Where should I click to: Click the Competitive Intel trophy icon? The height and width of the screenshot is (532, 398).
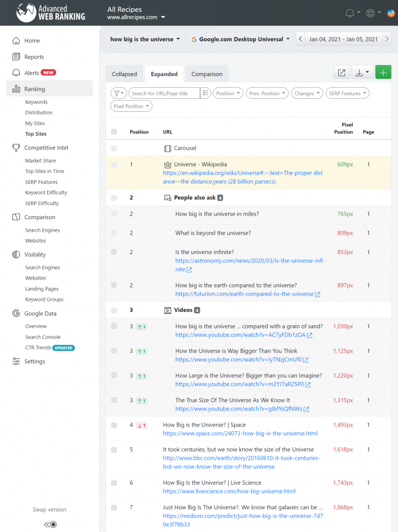16,148
